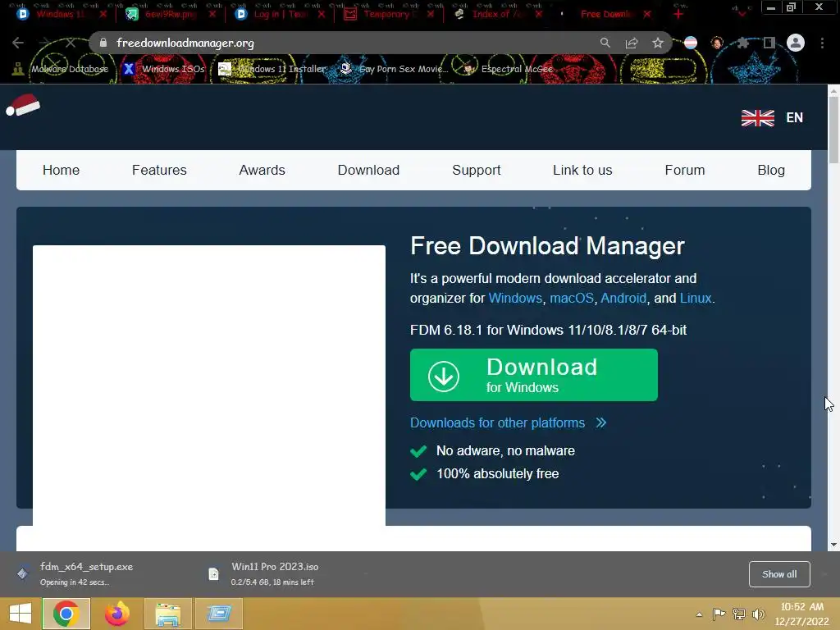Open a new tab with the plus button
840x630 pixels.
[678, 14]
